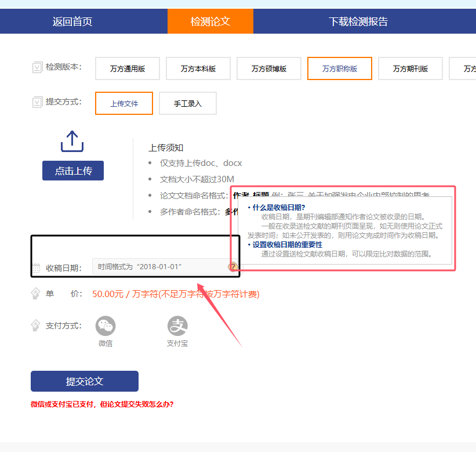Click the 文档大小不超过30M note
This screenshot has width=476, height=452.
197,179
